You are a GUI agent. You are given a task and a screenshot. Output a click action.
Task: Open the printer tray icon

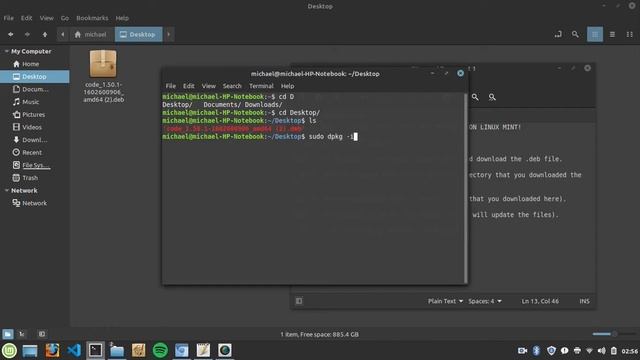[x=577, y=351]
